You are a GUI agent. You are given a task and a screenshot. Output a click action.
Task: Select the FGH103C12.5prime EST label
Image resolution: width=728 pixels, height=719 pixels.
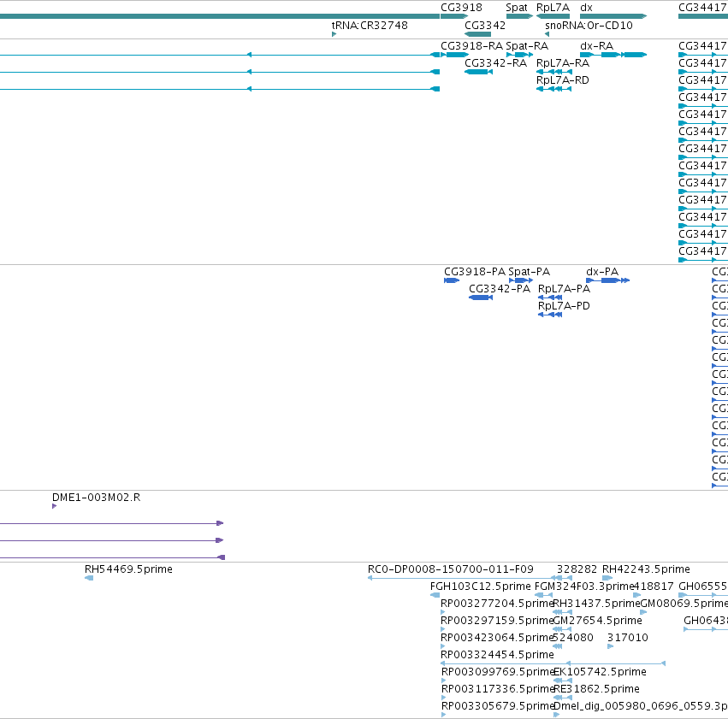click(481, 586)
